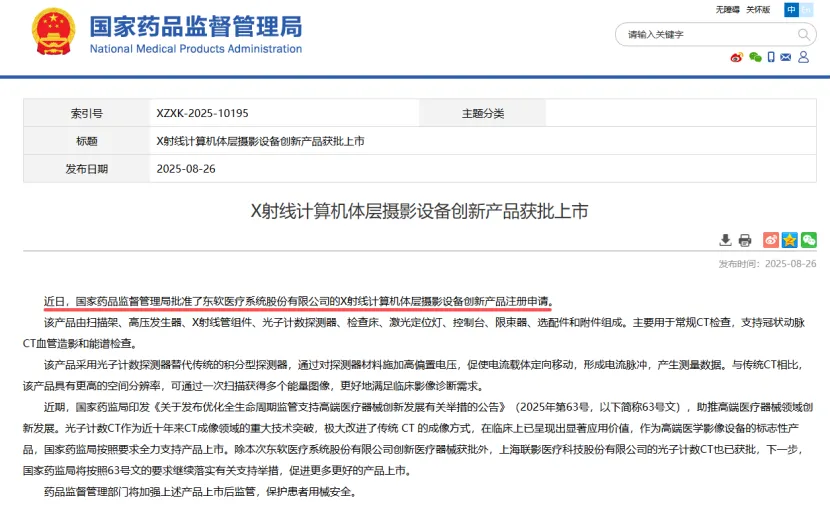
Task: Click the national emblem logo
Action: pyautogui.click(x=52, y=33)
